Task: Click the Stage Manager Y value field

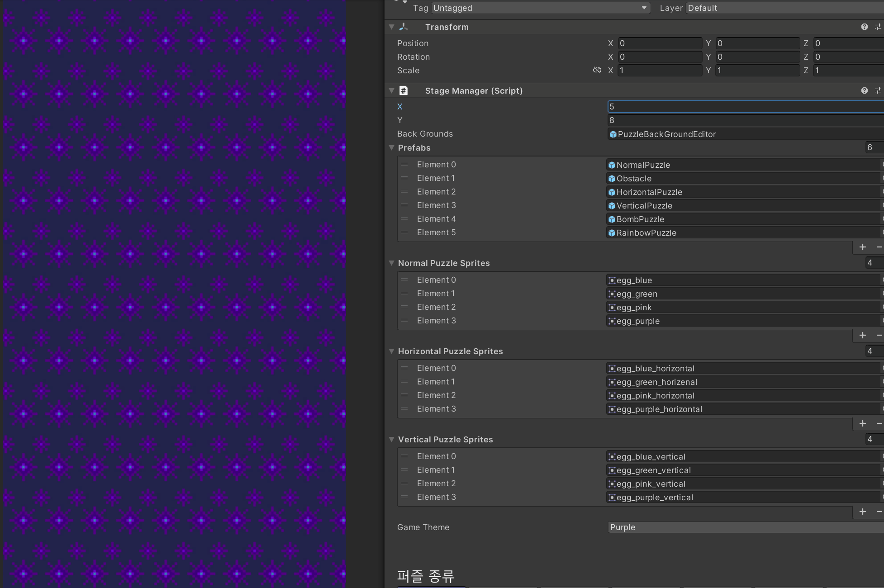Action: (744, 120)
